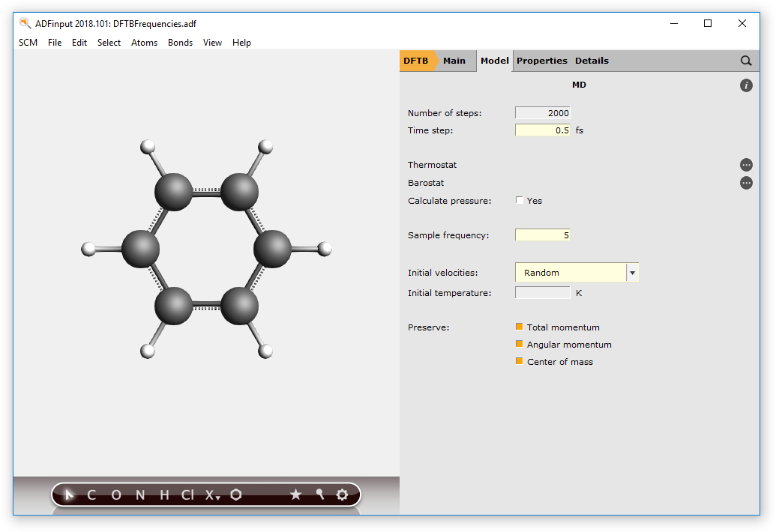Switch to the Properties tab

[541, 61]
